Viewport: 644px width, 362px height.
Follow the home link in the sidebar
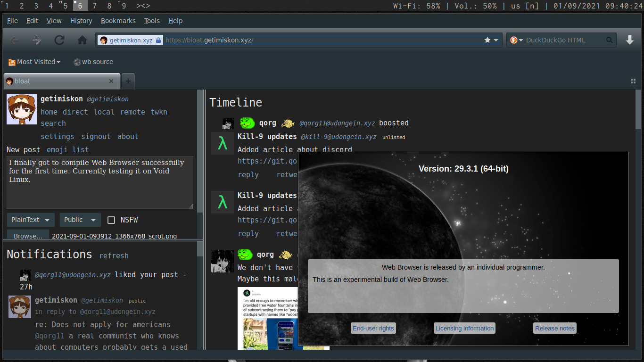[x=49, y=112]
